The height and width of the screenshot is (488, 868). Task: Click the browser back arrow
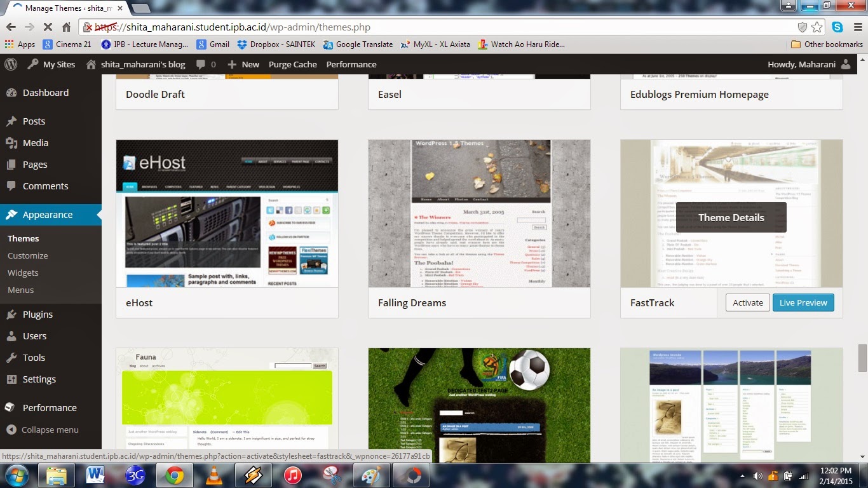(11, 27)
